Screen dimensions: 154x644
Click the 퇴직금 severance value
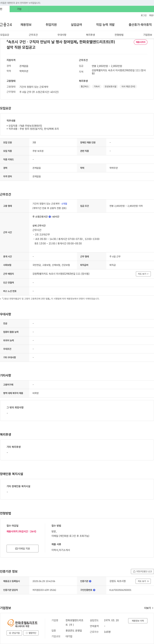(x=112, y=265)
